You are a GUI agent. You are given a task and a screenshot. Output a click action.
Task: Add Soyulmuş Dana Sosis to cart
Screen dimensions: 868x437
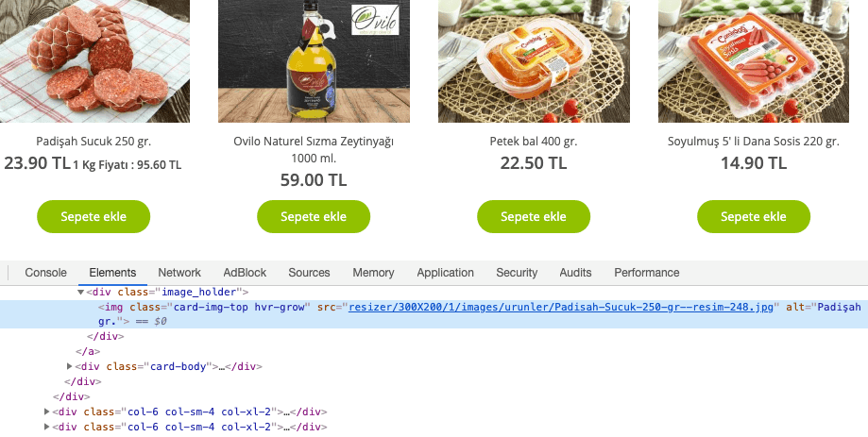pos(754,216)
